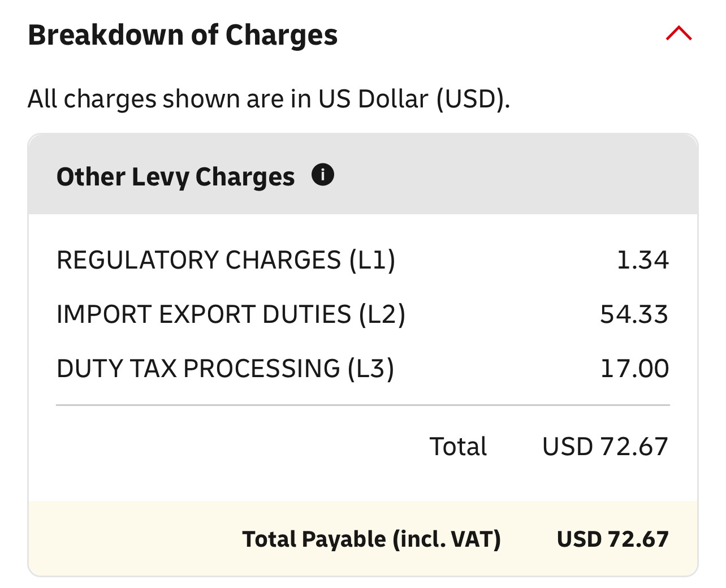The width and height of the screenshot is (726, 588).
Task: Collapse the Breakdown of Charges section
Action: tap(679, 34)
